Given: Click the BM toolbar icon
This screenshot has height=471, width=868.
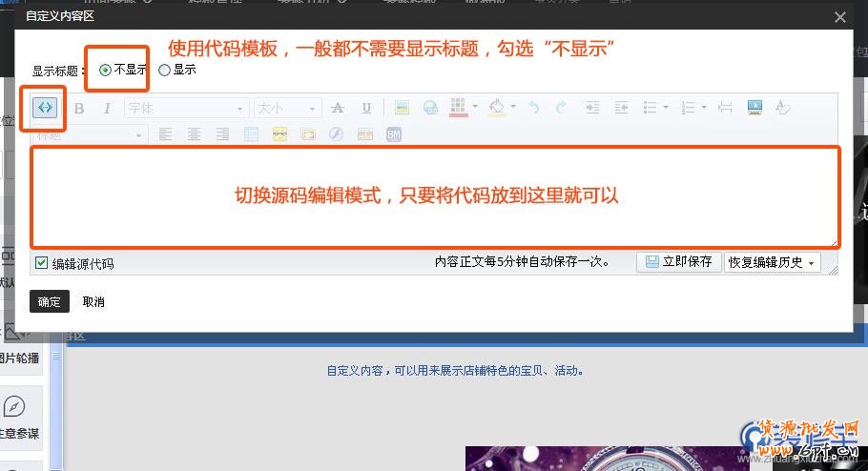Looking at the screenshot, I should 394,134.
